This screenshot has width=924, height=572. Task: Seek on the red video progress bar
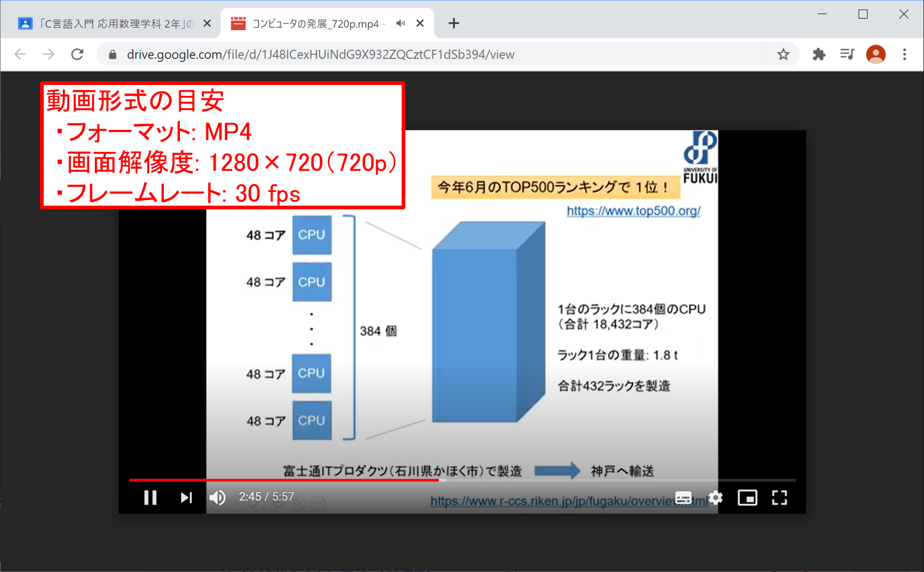(x=462, y=480)
